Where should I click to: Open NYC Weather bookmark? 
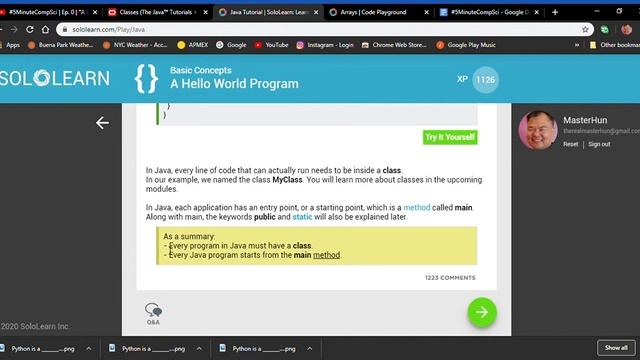tap(136, 45)
